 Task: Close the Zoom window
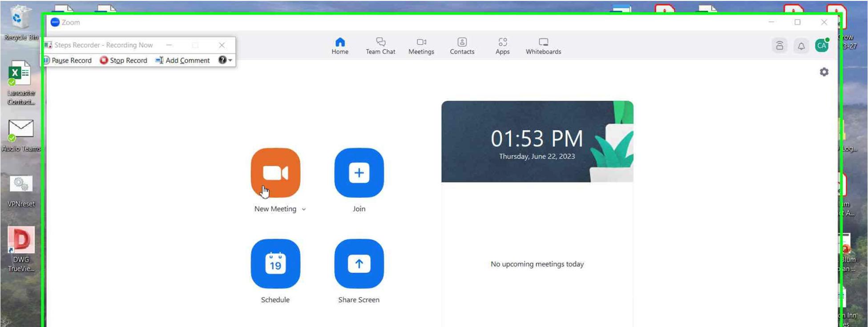pyautogui.click(x=824, y=22)
